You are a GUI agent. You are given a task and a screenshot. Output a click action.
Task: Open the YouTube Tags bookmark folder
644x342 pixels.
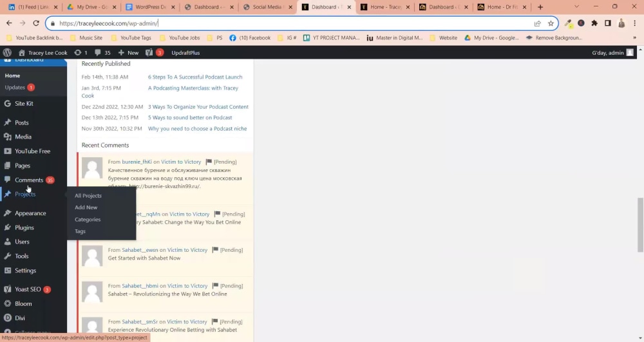(132, 38)
